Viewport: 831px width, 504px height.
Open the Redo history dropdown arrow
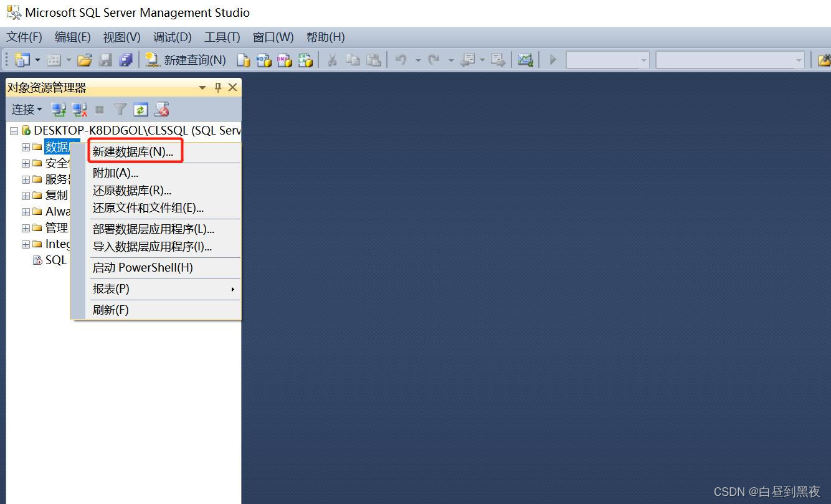[x=451, y=60]
